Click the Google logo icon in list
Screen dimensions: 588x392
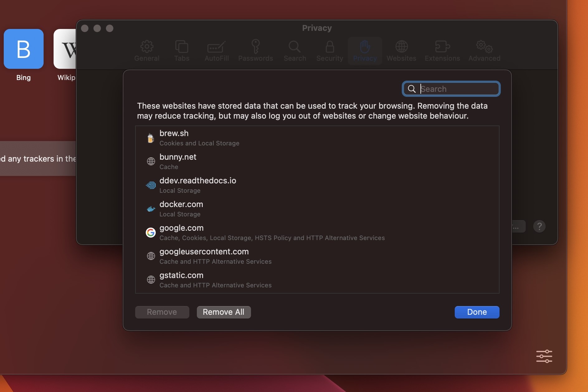coord(151,233)
